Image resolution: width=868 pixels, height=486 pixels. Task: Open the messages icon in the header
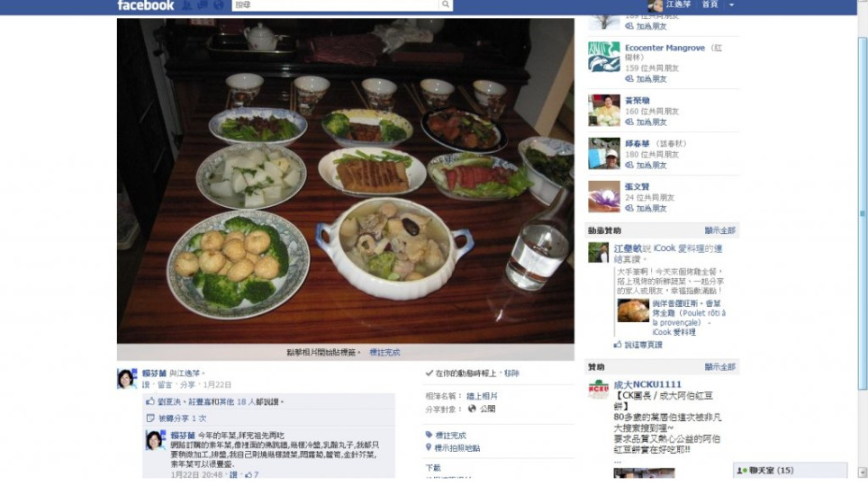(x=203, y=5)
